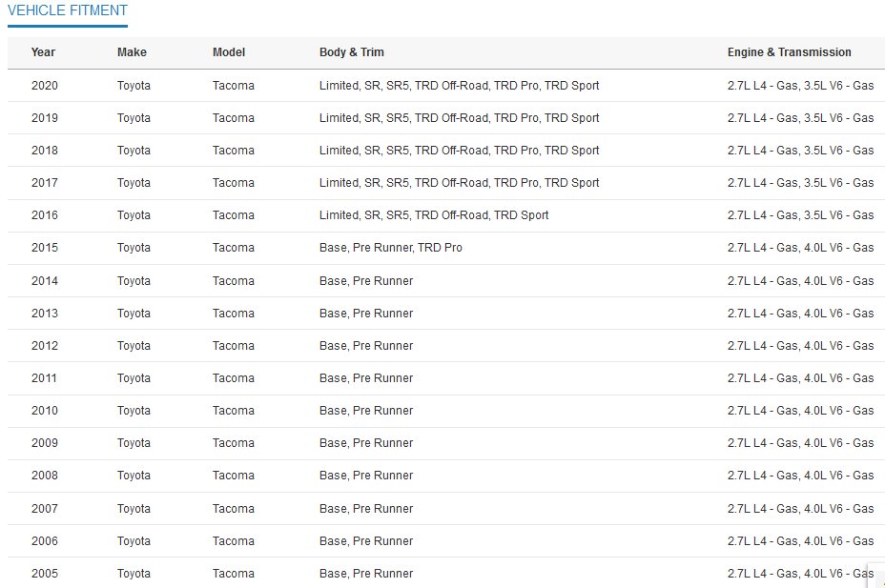Select the year 2018 cell
885x588 pixels.
pyautogui.click(x=45, y=151)
